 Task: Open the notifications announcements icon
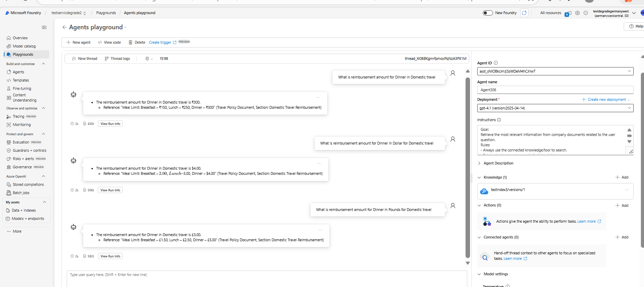pyautogui.click(x=568, y=13)
